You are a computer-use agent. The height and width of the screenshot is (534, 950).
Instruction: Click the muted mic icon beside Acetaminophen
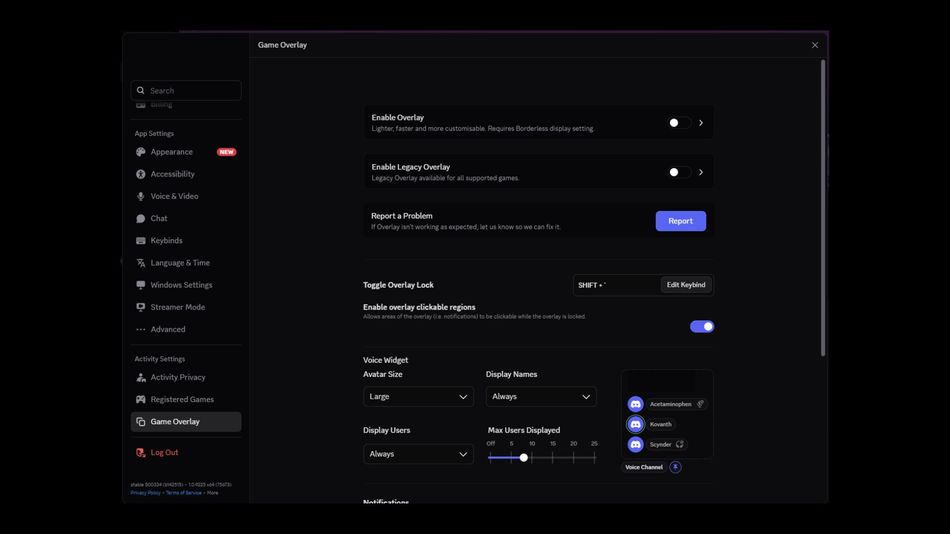700,404
